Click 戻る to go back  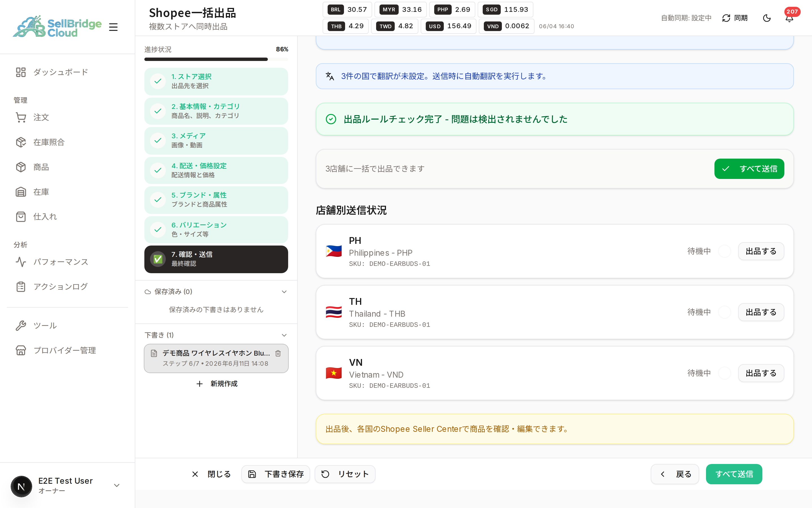click(x=675, y=474)
